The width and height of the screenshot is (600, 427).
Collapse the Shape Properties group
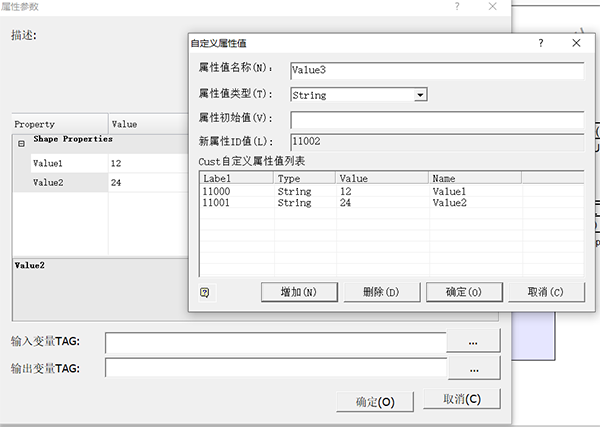pos(21,143)
